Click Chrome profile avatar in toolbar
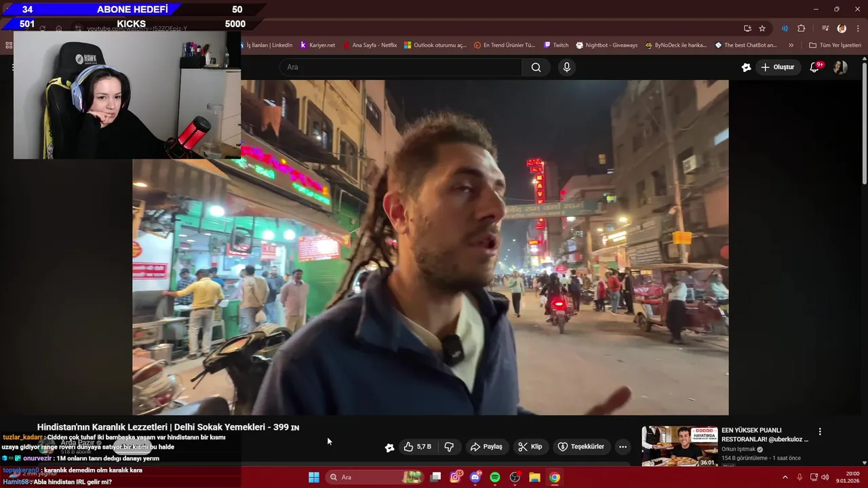 842,28
